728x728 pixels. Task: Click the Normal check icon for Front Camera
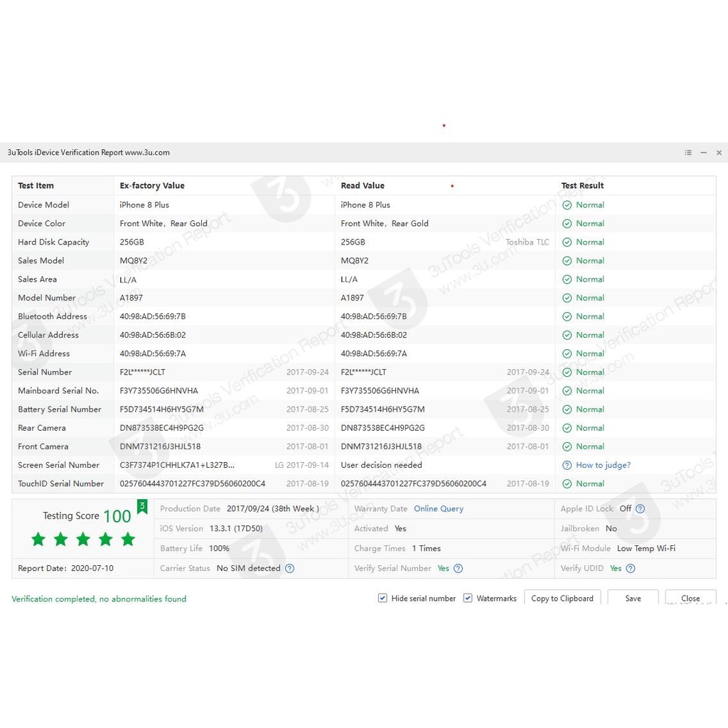(x=567, y=446)
